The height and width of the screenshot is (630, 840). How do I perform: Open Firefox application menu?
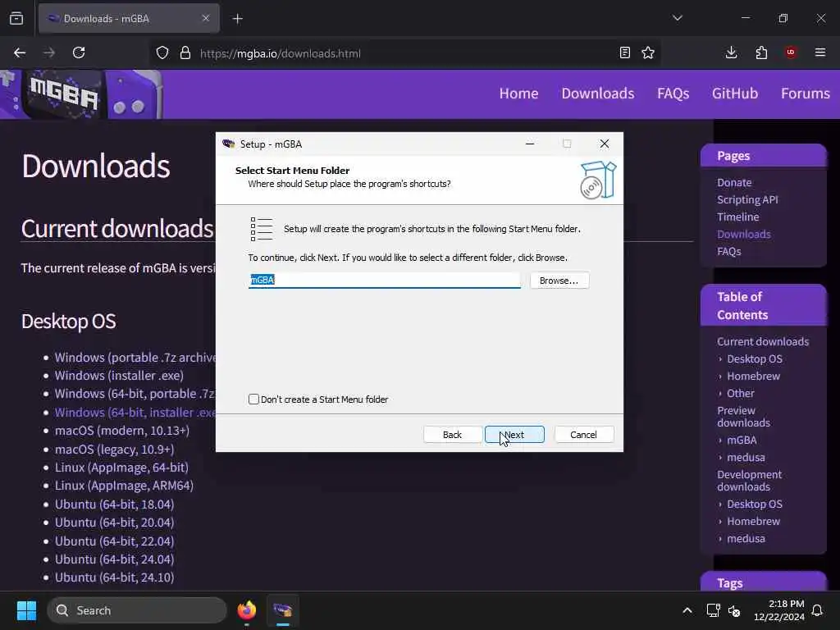point(820,52)
